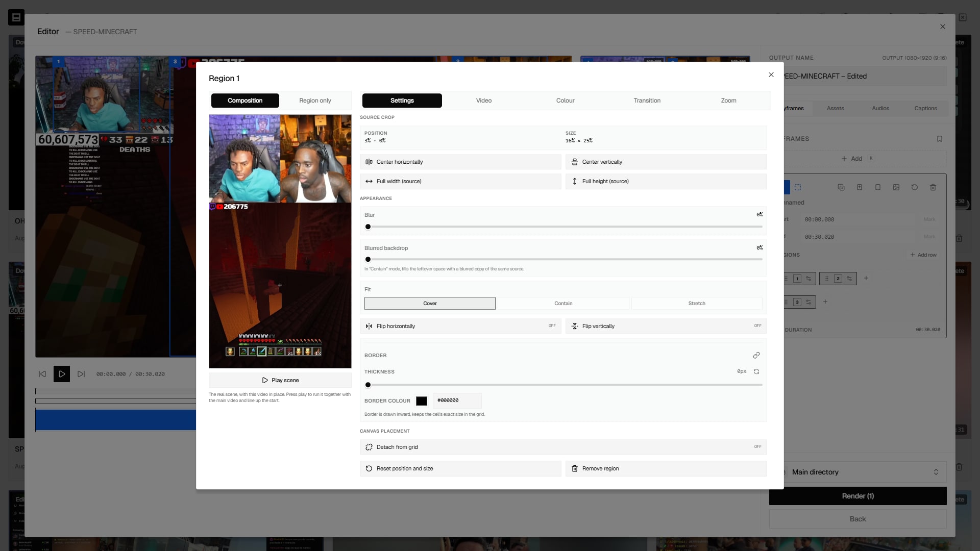
Task: Open settings sliders for region 1
Action: click(x=808, y=279)
